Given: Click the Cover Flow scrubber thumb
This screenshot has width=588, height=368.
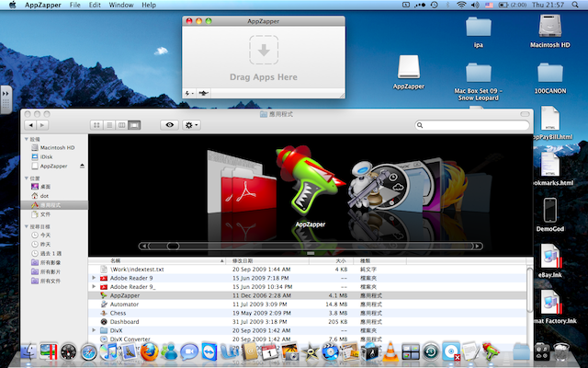Looking at the screenshot, I should pos(173,247).
